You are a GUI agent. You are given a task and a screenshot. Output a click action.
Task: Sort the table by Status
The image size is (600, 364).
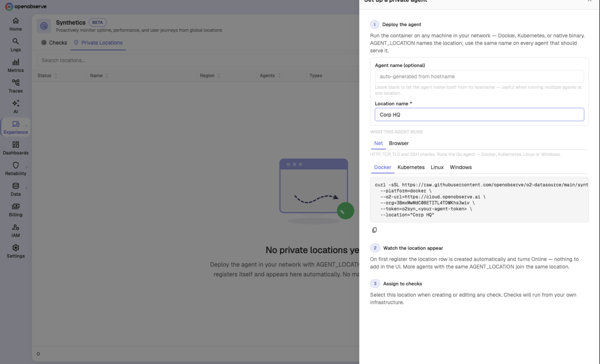coord(47,75)
